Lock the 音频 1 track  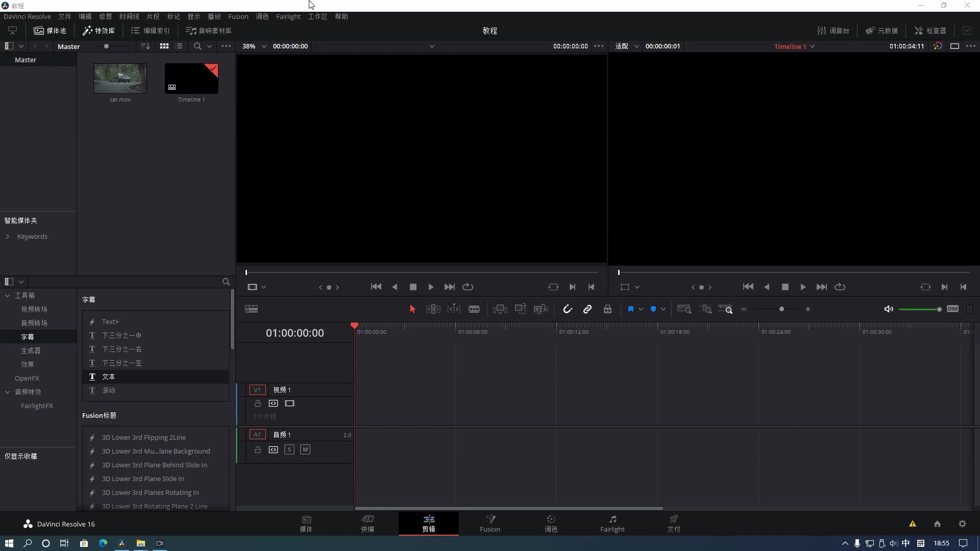click(x=258, y=449)
